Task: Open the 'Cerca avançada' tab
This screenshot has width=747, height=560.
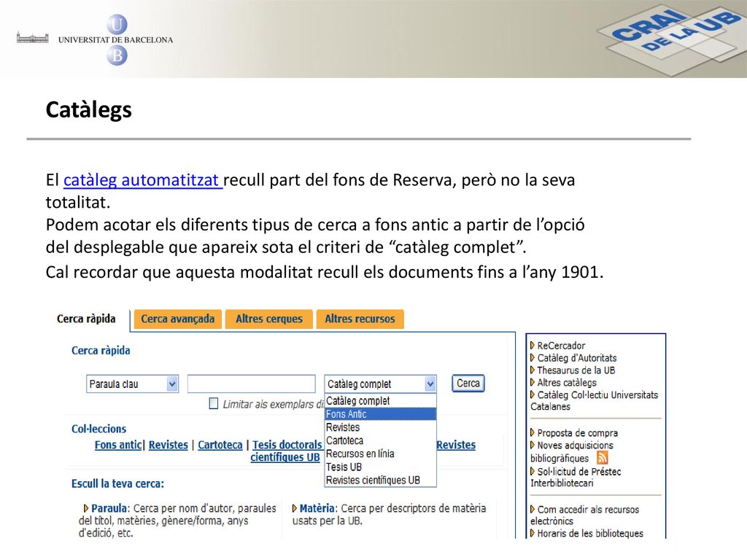Action: pos(178,319)
